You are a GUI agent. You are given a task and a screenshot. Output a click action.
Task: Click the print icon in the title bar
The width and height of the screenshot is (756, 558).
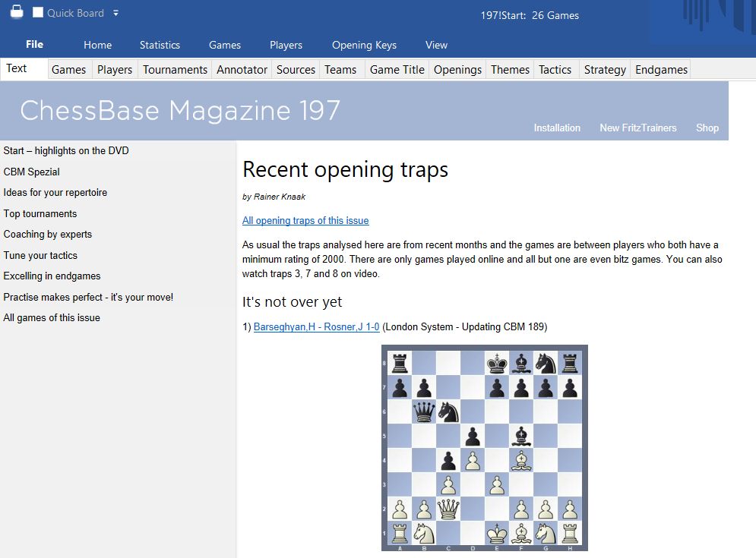(x=16, y=12)
